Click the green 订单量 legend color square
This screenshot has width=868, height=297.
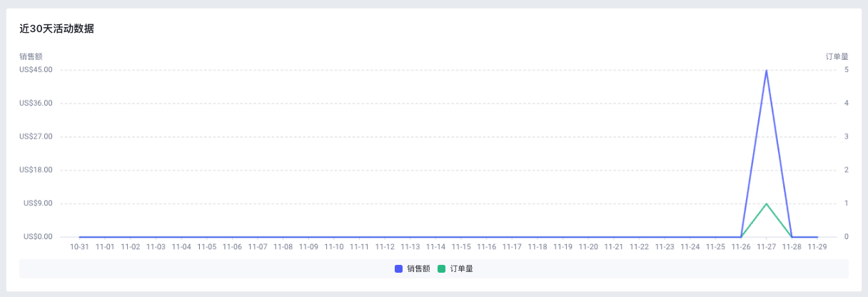[x=441, y=268]
